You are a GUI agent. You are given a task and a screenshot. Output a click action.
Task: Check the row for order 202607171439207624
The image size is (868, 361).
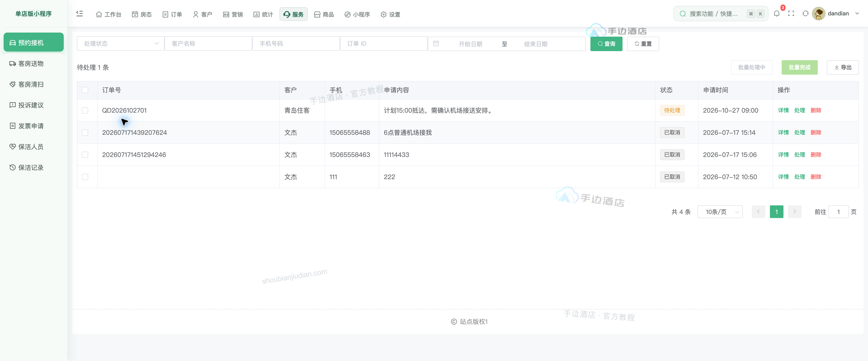[x=85, y=133]
